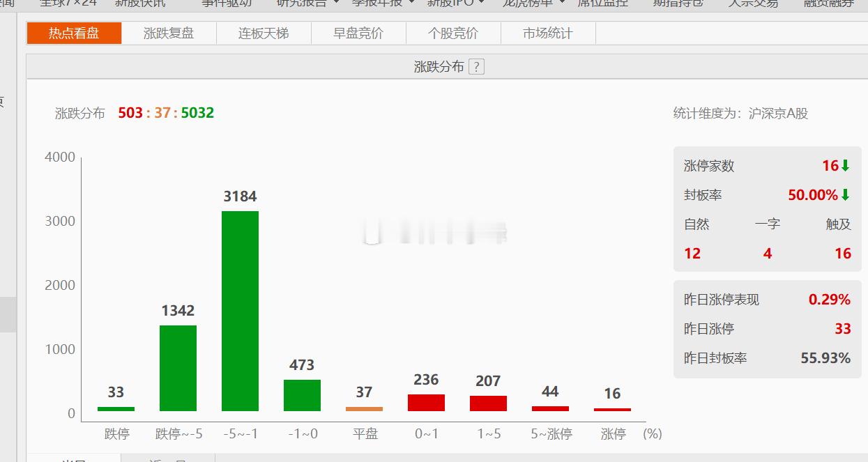Open the 涨跌分布 help question mark
This screenshot has width=868, height=462.
(x=476, y=67)
